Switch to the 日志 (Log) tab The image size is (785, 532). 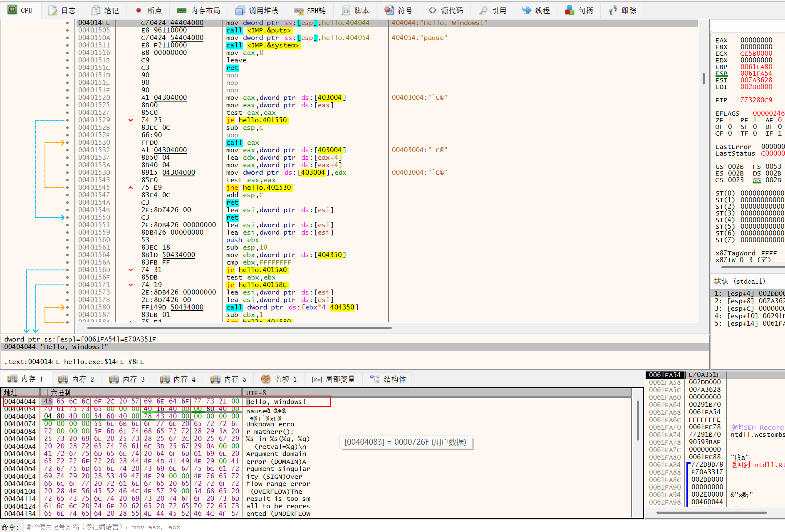tap(62, 10)
